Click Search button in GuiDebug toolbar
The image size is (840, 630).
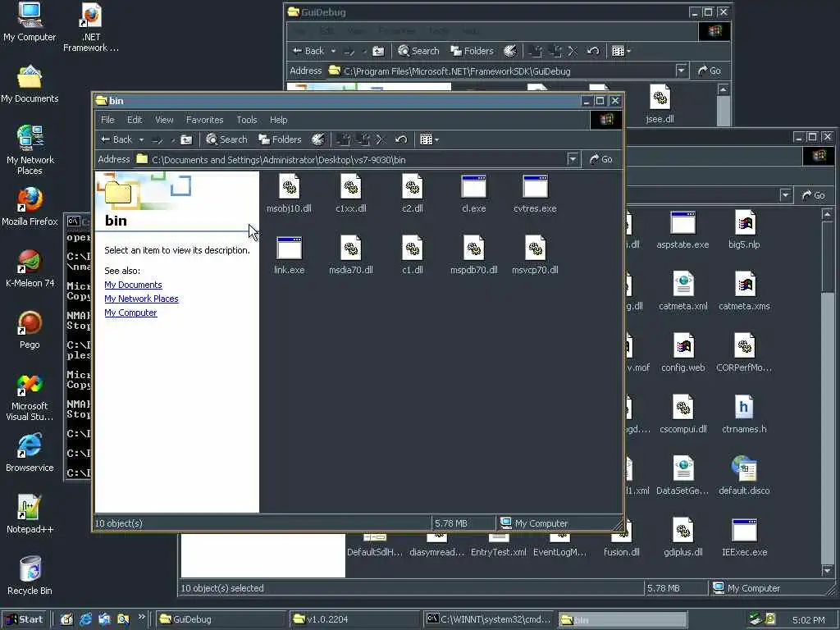(x=419, y=51)
